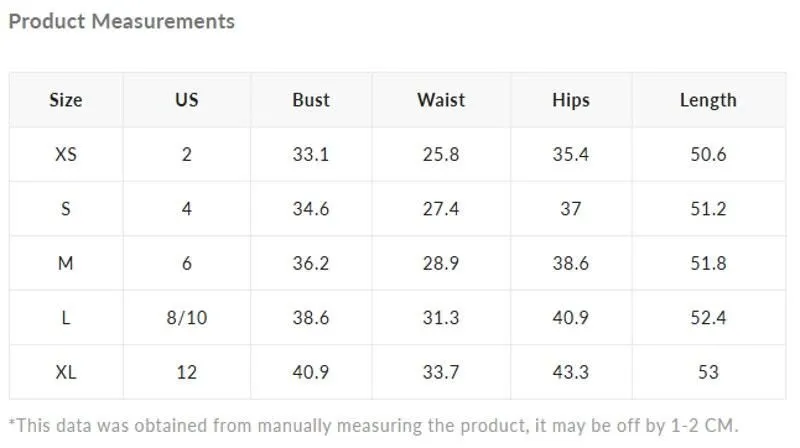Click bust value 36.2

pos(311,263)
